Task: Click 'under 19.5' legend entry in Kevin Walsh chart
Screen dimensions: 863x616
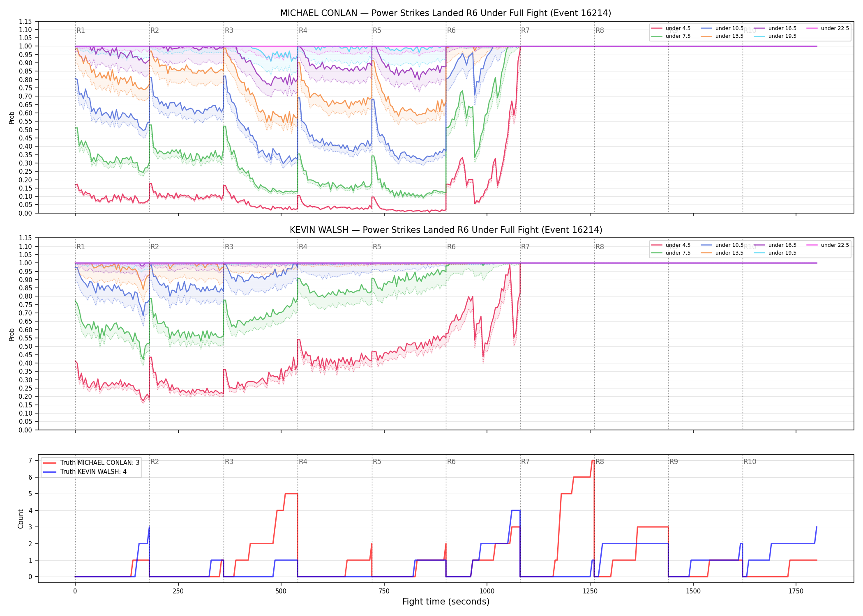Action: (775, 253)
